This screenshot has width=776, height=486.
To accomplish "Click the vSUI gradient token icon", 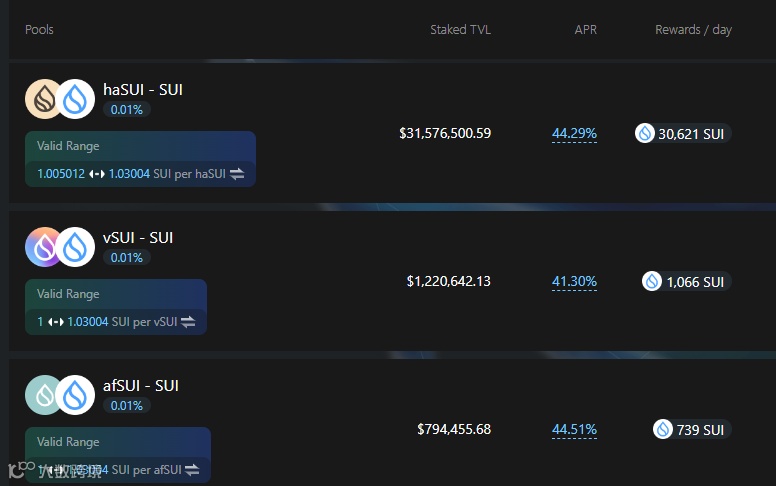I will pos(44,247).
